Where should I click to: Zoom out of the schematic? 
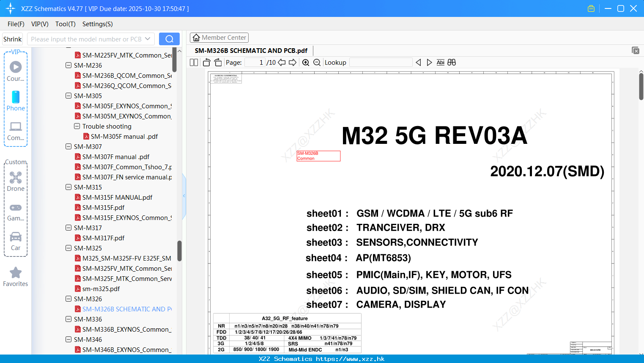(x=317, y=63)
